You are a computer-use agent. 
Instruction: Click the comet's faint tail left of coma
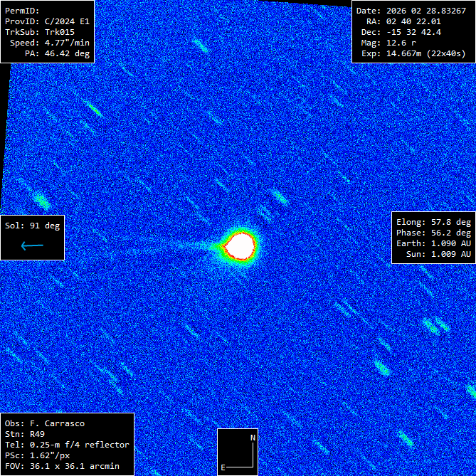click(189, 246)
